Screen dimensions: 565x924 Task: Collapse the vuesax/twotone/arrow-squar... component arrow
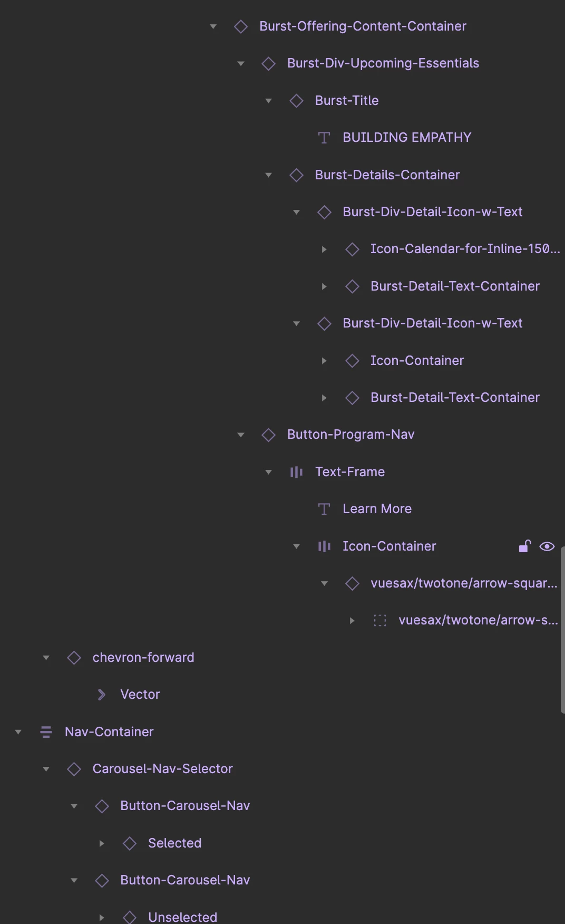[x=324, y=583]
